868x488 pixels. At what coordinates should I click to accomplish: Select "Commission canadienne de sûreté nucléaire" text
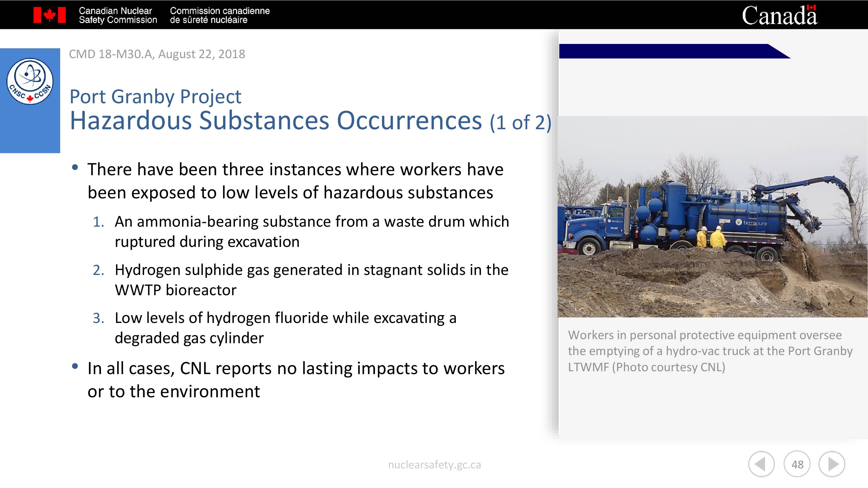coord(220,16)
